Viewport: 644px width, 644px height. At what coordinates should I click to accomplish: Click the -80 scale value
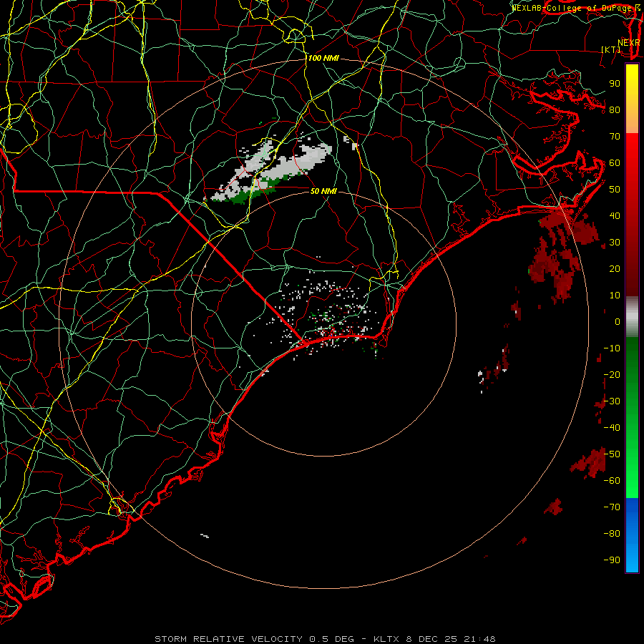[612, 534]
